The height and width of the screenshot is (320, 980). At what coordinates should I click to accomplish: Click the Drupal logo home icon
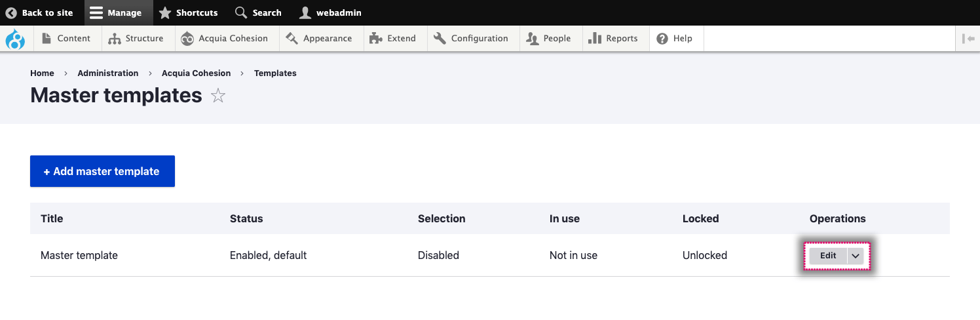tap(15, 39)
